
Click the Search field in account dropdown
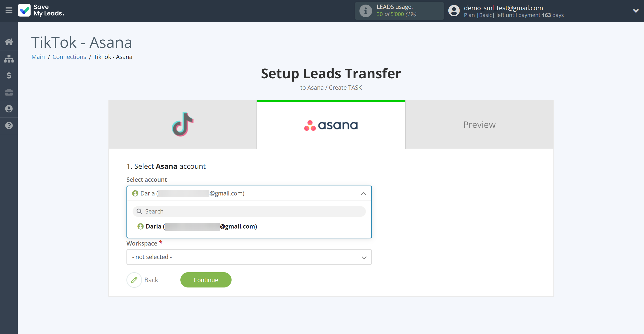click(x=249, y=211)
